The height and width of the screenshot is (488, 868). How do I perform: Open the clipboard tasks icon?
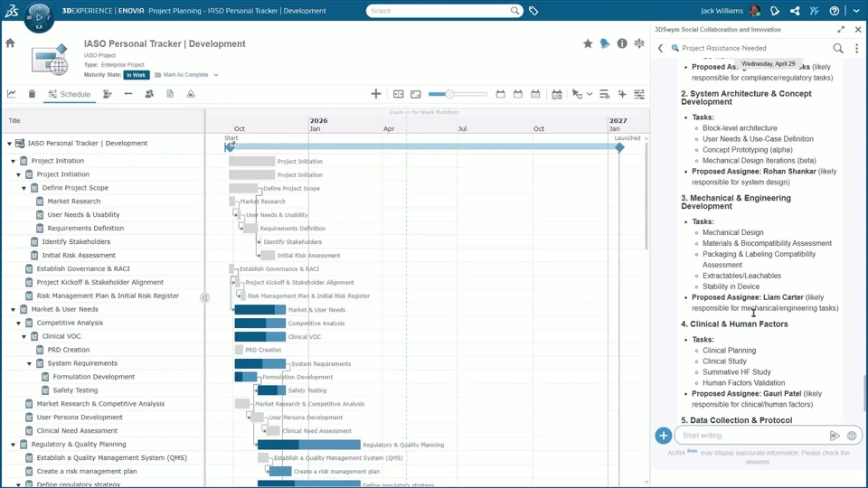coord(32,94)
